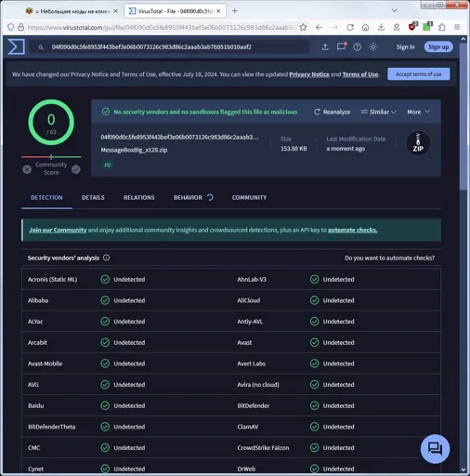
Task: Click the hash search input field
Action: tap(169, 47)
